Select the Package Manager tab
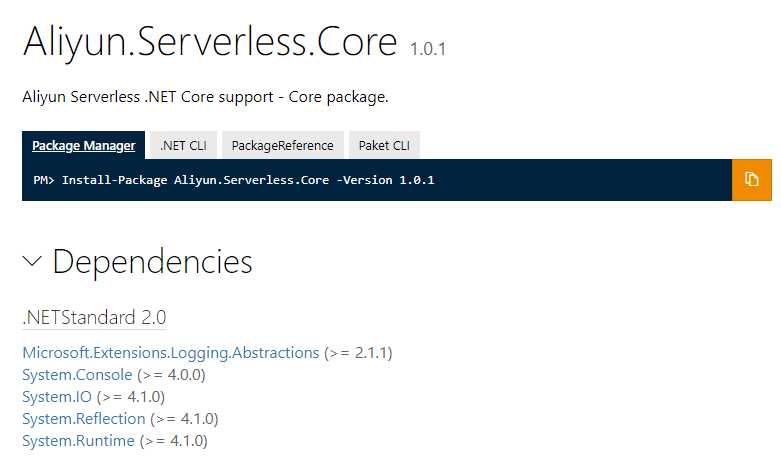781x465 pixels. (83, 145)
